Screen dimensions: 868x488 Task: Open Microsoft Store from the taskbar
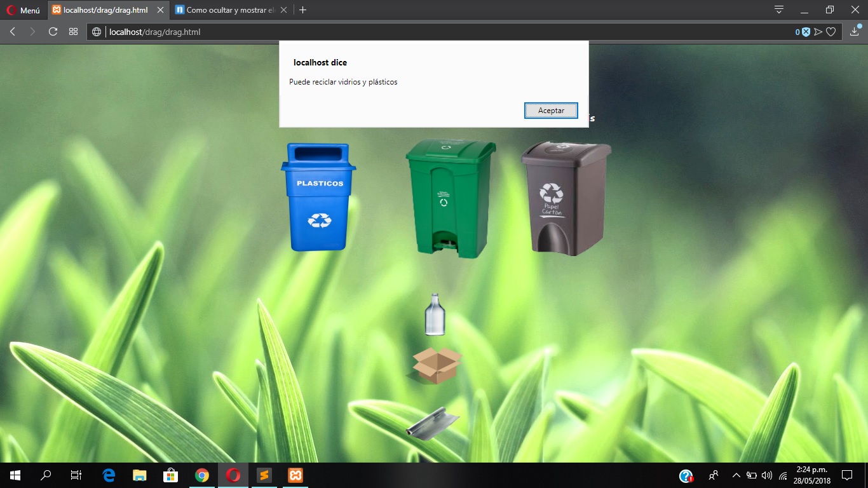(171, 475)
